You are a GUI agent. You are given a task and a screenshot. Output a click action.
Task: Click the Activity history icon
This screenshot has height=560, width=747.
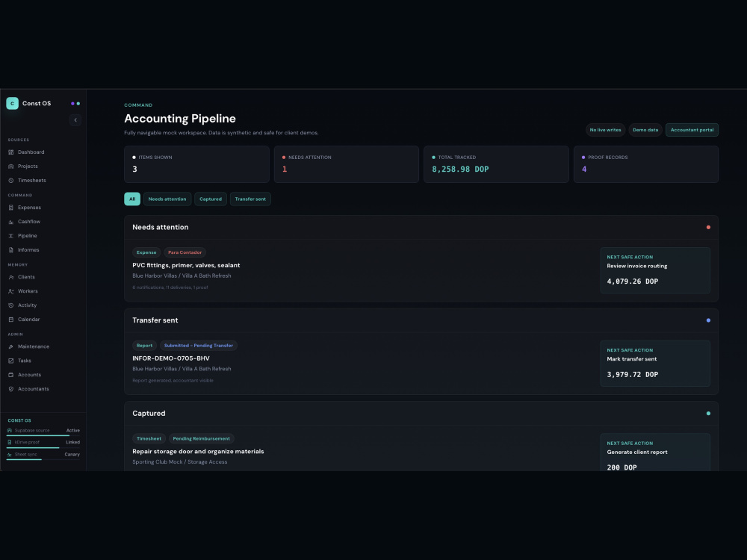(x=11, y=305)
